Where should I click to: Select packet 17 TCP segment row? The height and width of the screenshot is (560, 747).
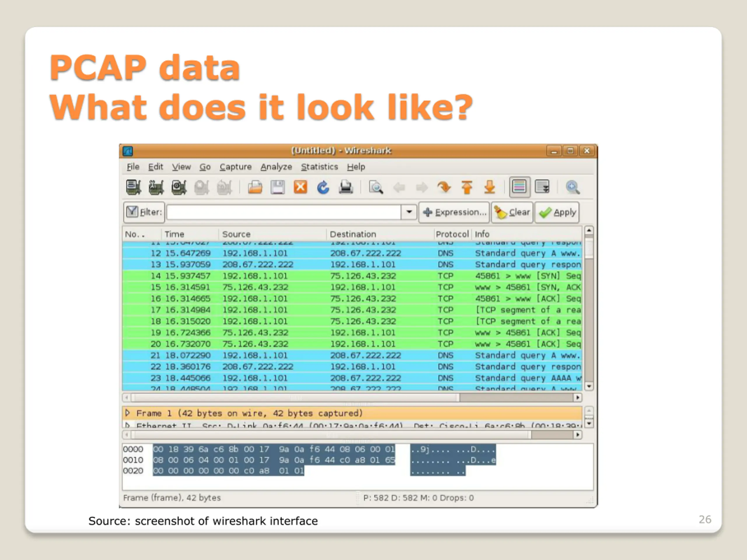click(352, 310)
